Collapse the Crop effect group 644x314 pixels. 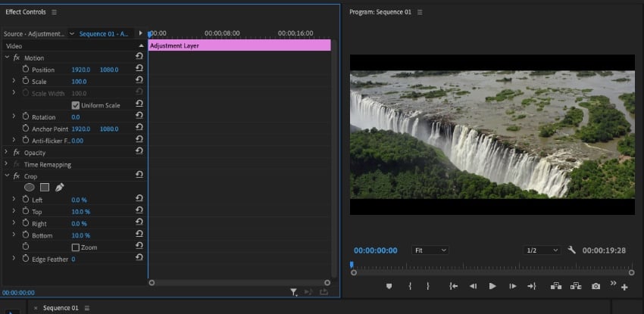click(x=7, y=176)
